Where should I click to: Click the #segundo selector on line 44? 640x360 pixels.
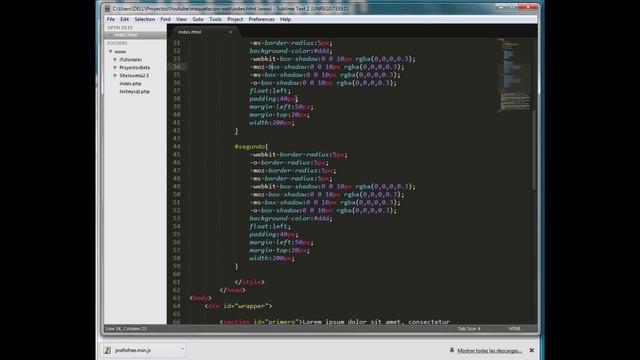pos(251,147)
